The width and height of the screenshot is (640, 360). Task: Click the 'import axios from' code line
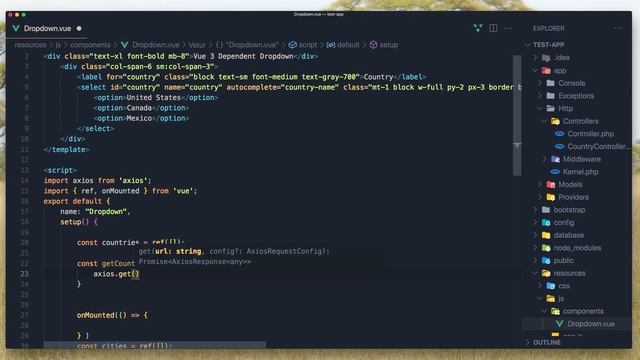point(97,180)
